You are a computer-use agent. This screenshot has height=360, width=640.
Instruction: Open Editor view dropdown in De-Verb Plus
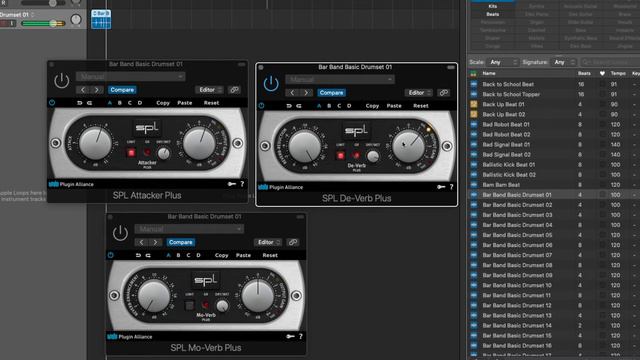[x=419, y=93]
